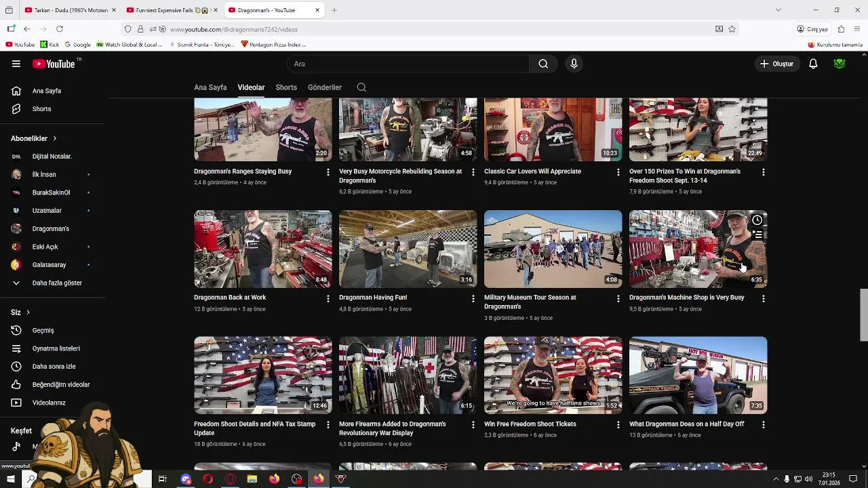Viewport: 868px width, 488px height.
Task: Open the Windows Start menu
Action: pyautogui.click(x=9, y=479)
